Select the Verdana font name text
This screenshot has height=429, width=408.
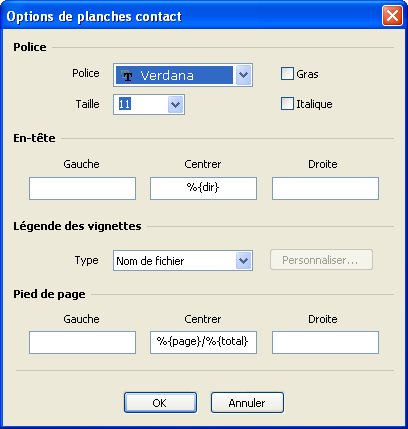coord(167,76)
